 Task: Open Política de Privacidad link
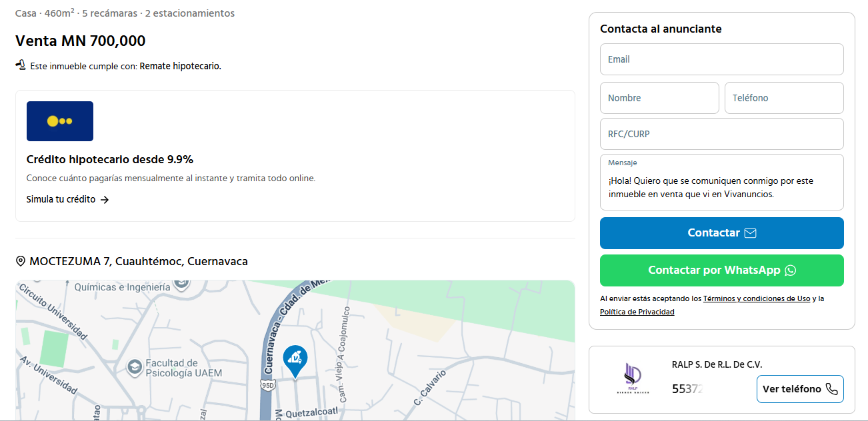point(637,312)
